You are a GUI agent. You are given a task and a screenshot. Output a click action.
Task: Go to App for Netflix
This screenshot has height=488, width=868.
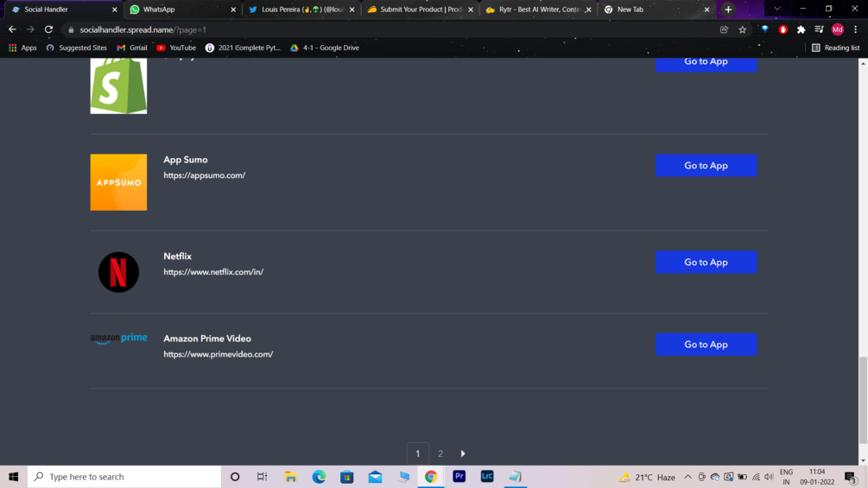point(706,263)
